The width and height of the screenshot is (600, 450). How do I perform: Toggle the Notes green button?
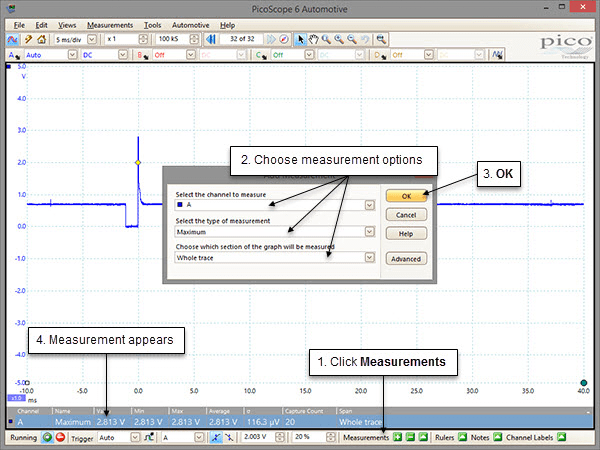point(497,437)
